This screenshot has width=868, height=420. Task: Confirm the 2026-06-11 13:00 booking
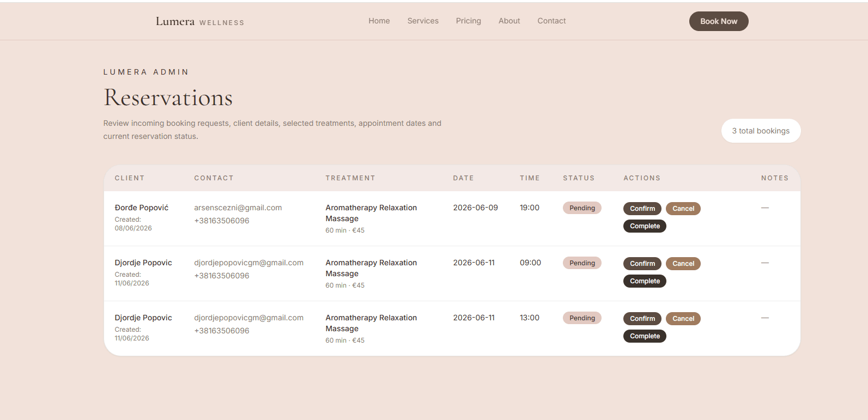642,319
